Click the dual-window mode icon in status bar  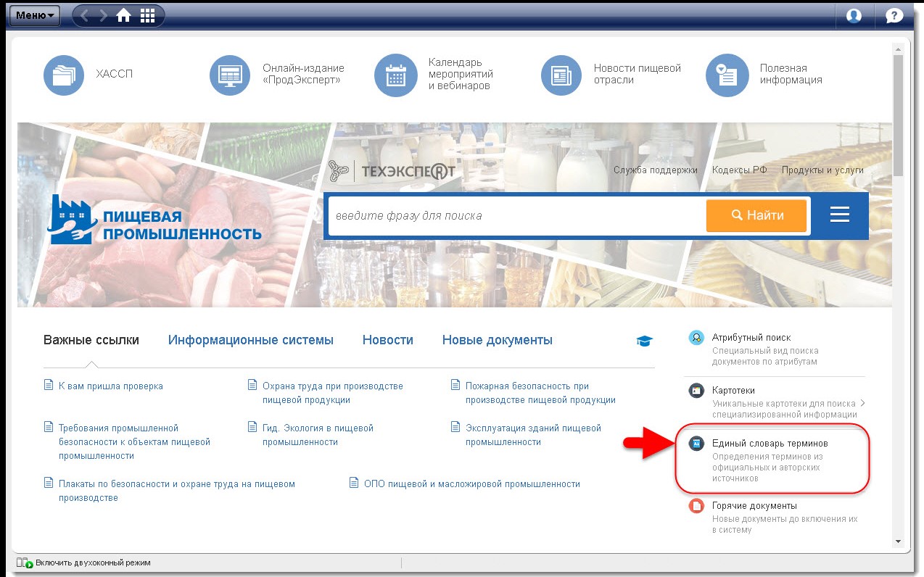[x=25, y=563]
